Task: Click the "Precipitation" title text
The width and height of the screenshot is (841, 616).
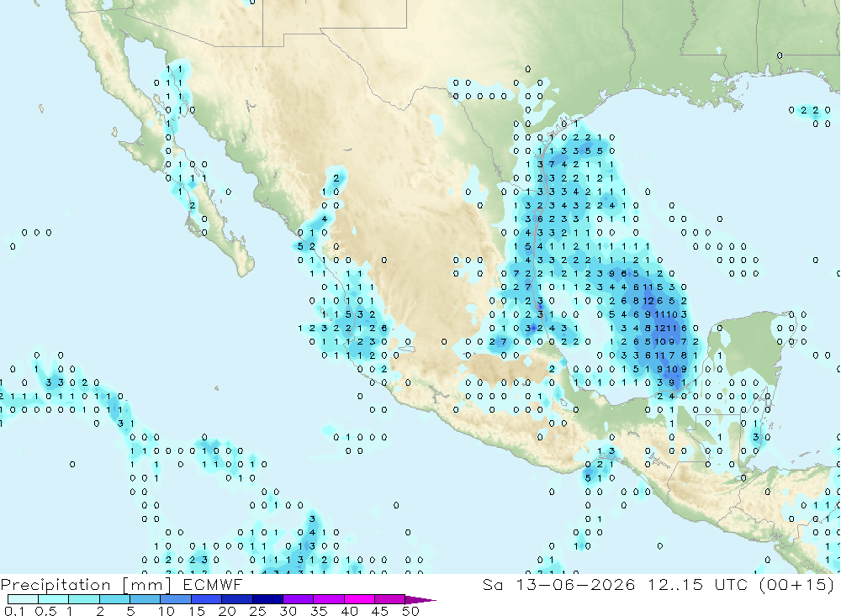Action: click(x=56, y=585)
